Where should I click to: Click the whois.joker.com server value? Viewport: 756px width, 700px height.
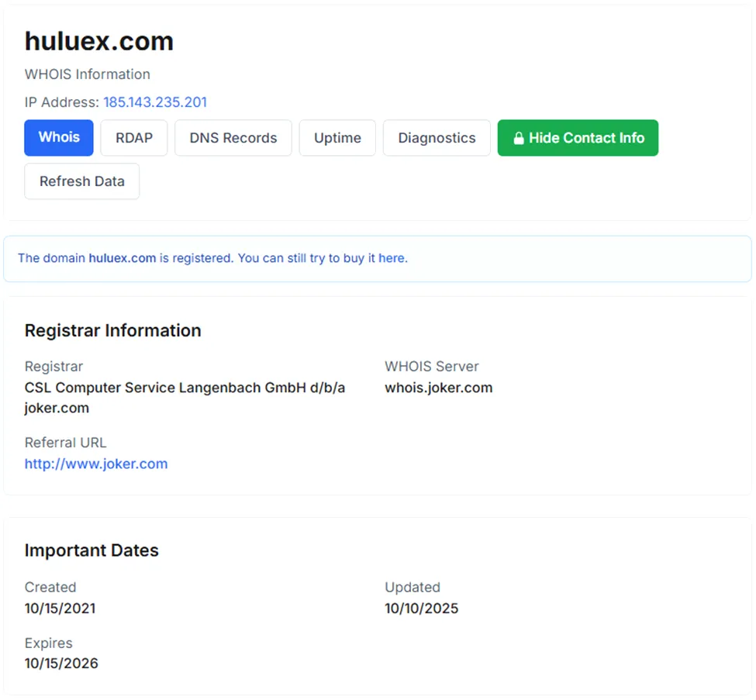click(439, 388)
